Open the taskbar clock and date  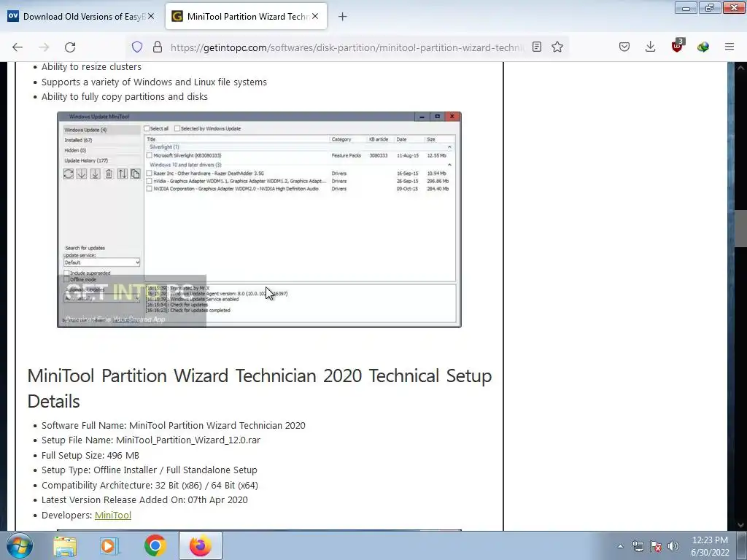710,546
